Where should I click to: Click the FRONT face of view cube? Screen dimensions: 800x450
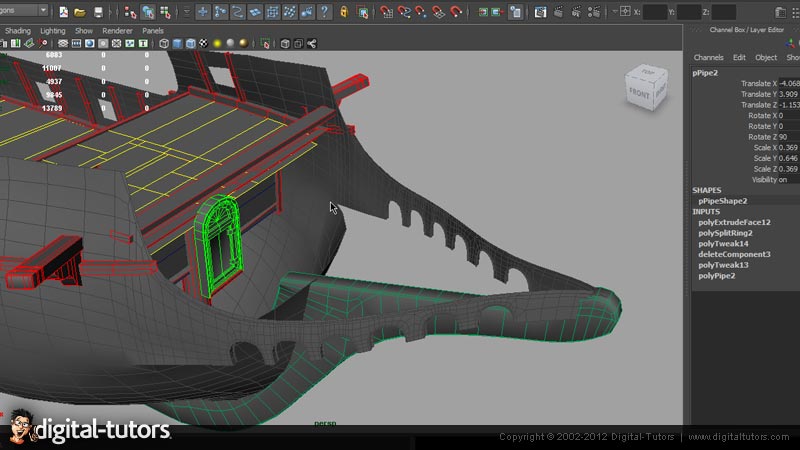tap(639, 93)
